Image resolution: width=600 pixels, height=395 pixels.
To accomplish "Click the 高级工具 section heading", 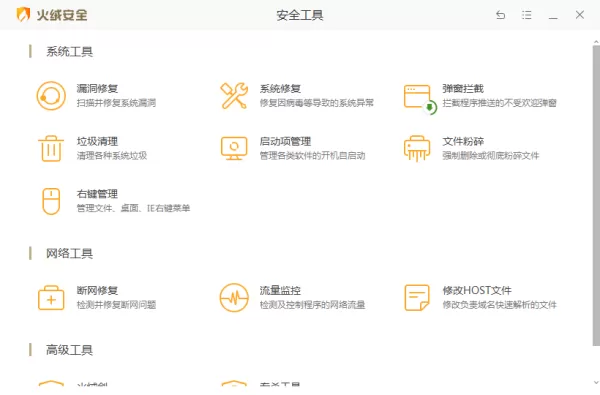I will 69,350.
